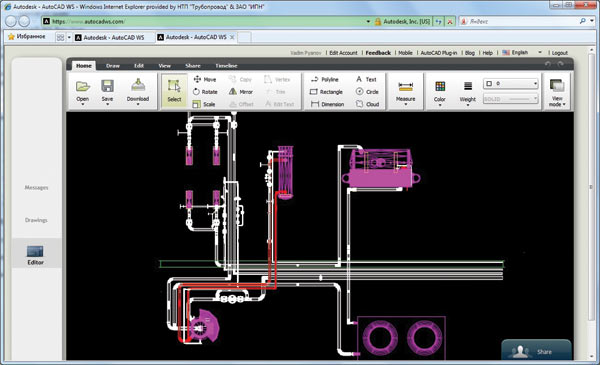This screenshot has width=600, height=365.
Task: Select the Rectangle drawing tool
Action: click(x=326, y=92)
